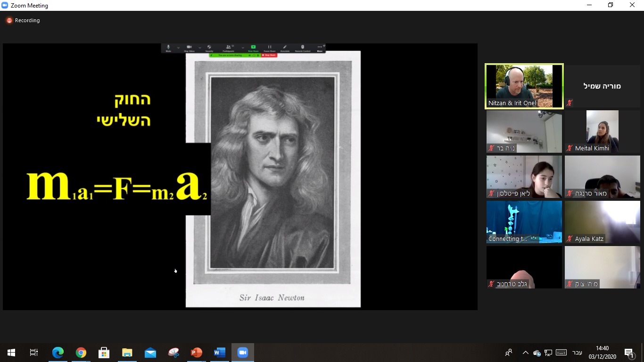
Task: Select ליאן פייטלסון video tile
Action: click(x=524, y=177)
